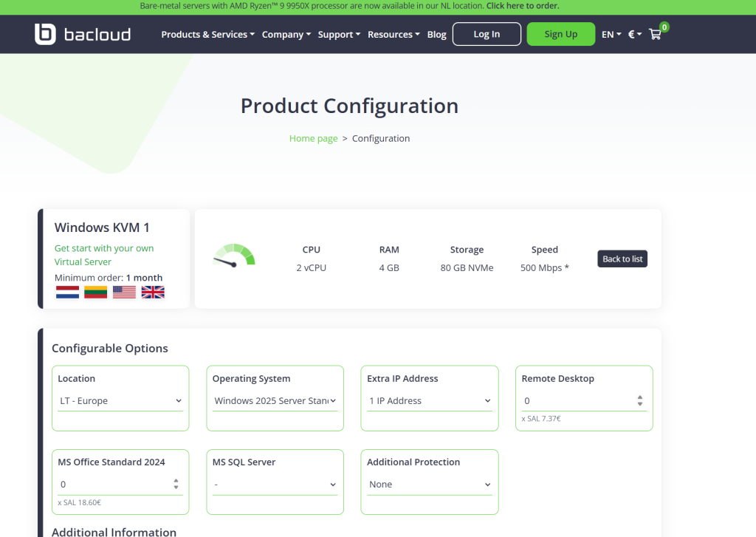Click the '80 GB NVMe' storage value

(x=467, y=268)
